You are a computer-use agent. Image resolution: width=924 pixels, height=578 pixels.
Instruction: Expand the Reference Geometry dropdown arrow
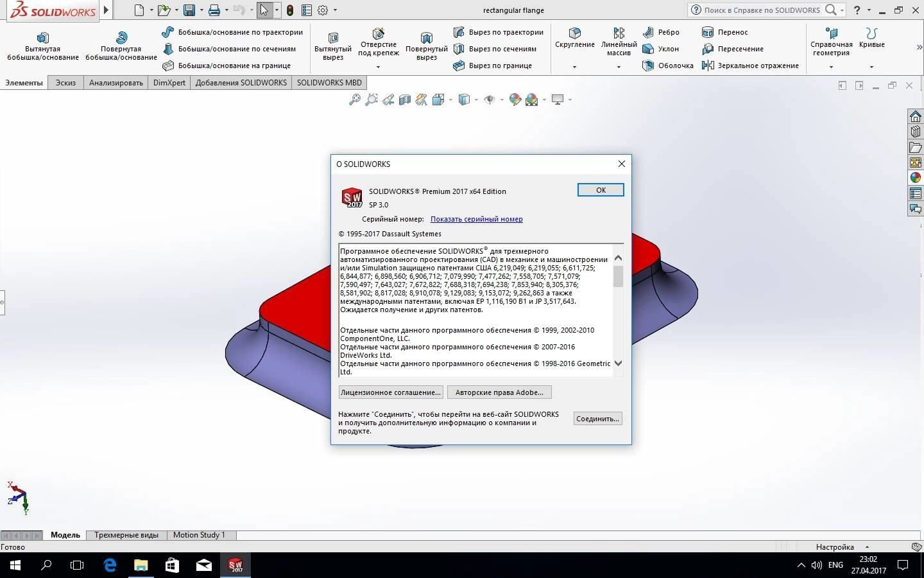click(831, 67)
